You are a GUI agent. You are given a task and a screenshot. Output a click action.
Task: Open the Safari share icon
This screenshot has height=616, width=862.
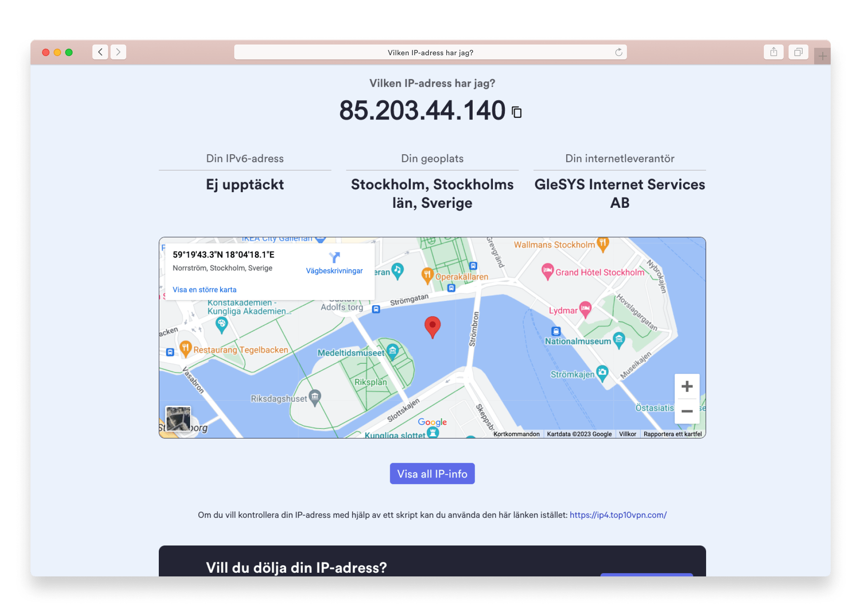point(773,52)
